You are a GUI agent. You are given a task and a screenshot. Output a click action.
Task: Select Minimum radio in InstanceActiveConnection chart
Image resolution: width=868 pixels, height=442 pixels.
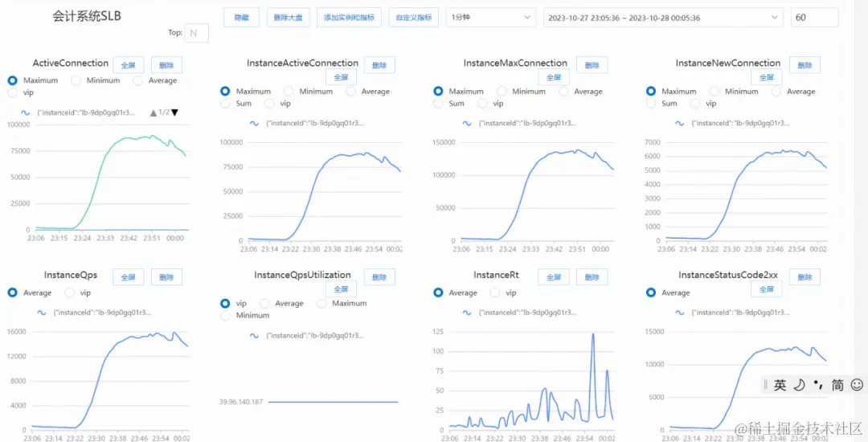coord(289,92)
